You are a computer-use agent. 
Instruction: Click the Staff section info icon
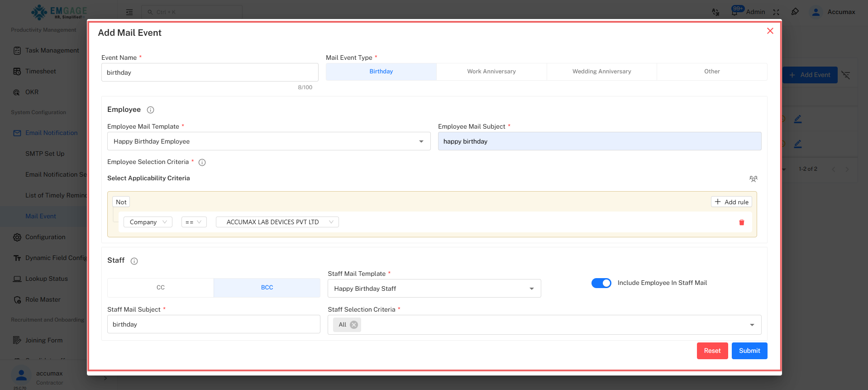(134, 261)
